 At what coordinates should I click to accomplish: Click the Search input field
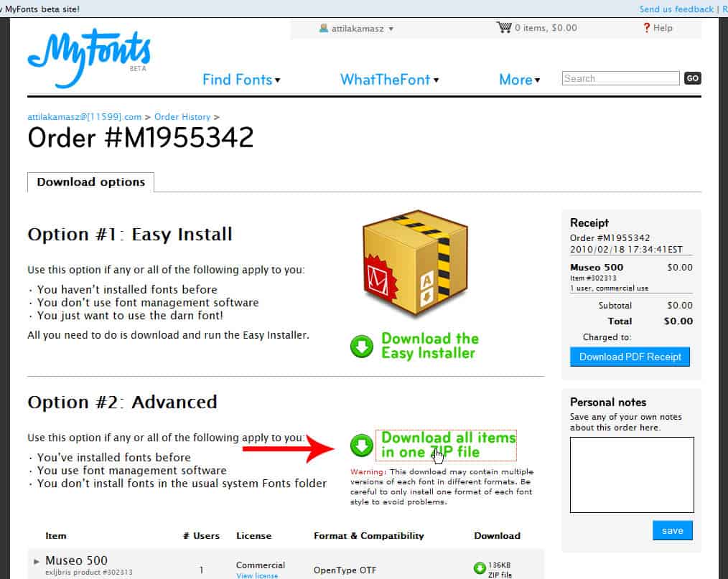(x=620, y=78)
